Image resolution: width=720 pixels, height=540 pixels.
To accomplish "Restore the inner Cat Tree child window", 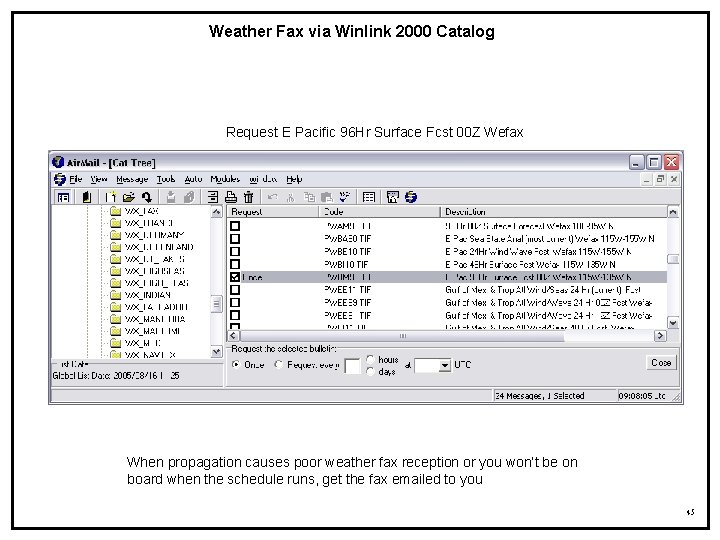I will click(x=660, y=179).
